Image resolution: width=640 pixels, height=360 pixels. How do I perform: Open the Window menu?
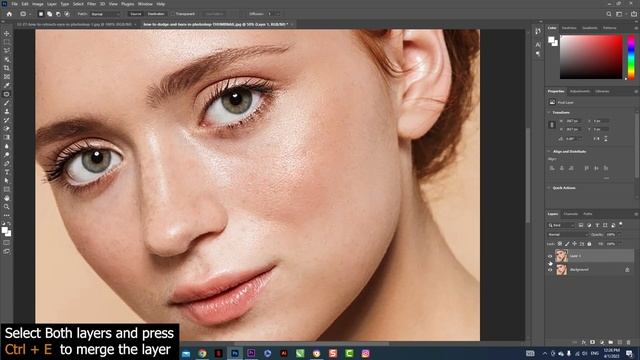(145, 4)
